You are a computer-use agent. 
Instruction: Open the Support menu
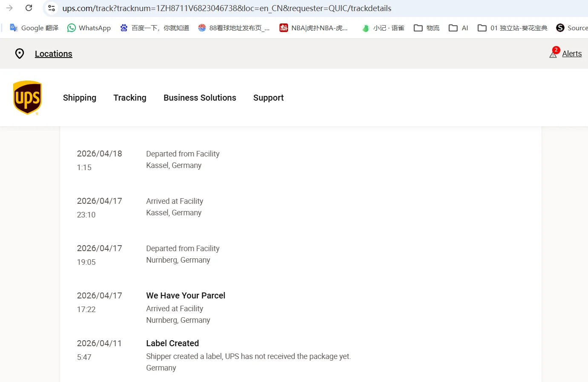pyautogui.click(x=268, y=98)
